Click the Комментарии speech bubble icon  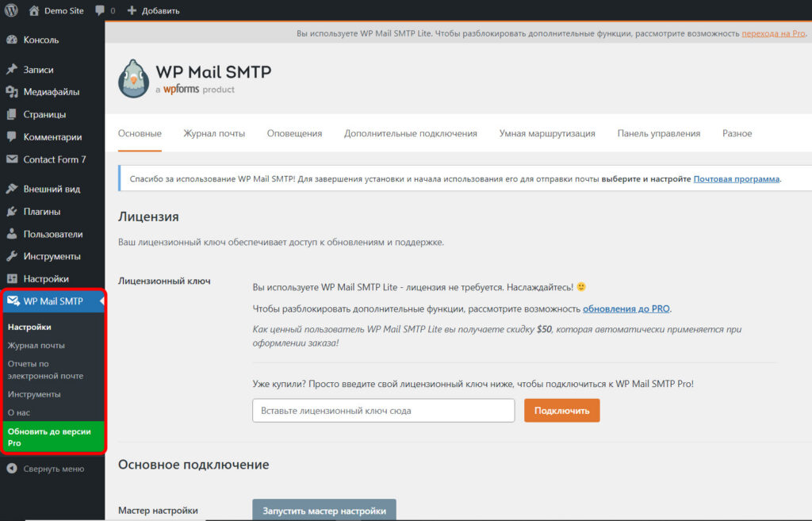[12, 136]
